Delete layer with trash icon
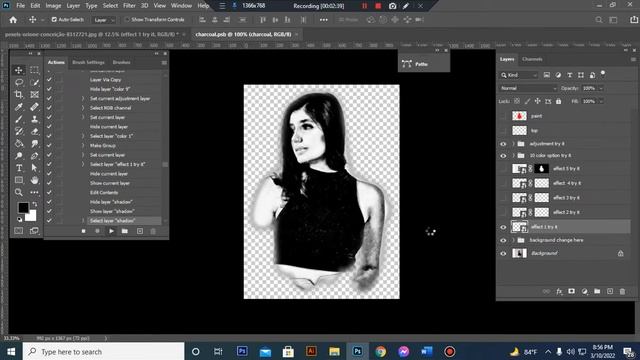This screenshot has width=640, height=360. (622, 291)
